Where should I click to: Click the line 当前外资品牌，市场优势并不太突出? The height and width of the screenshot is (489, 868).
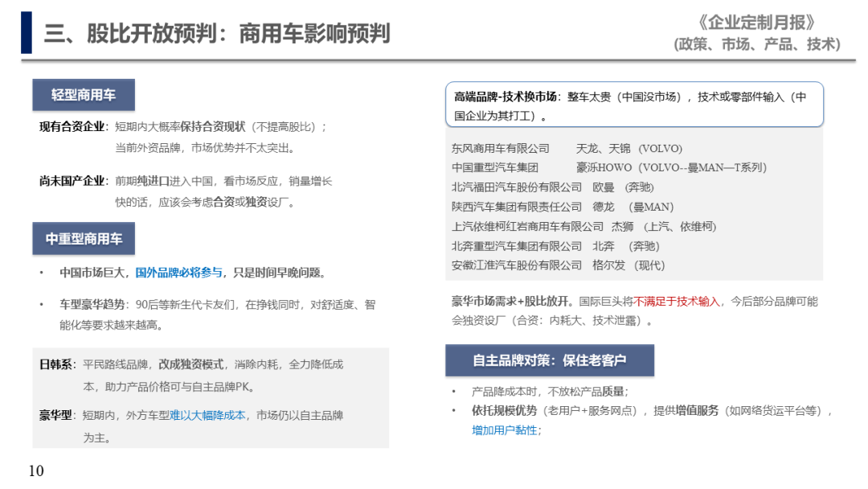(207, 148)
